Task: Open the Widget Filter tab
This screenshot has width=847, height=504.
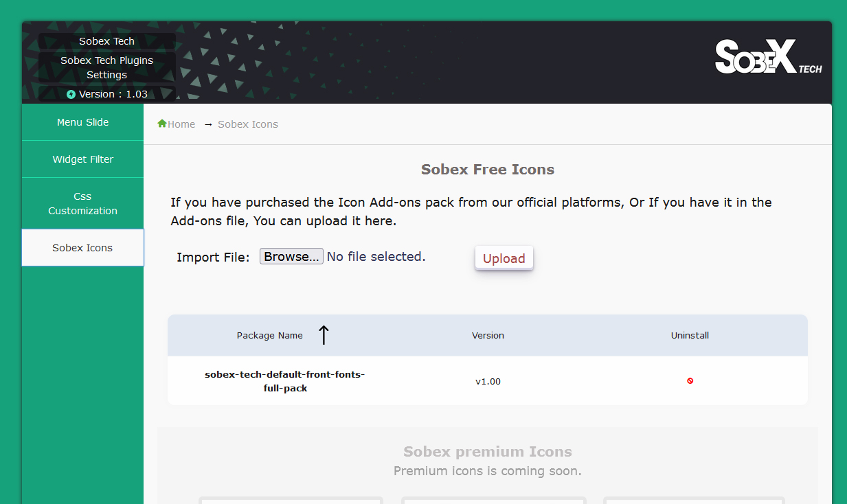Action: [x=83, y=159]
